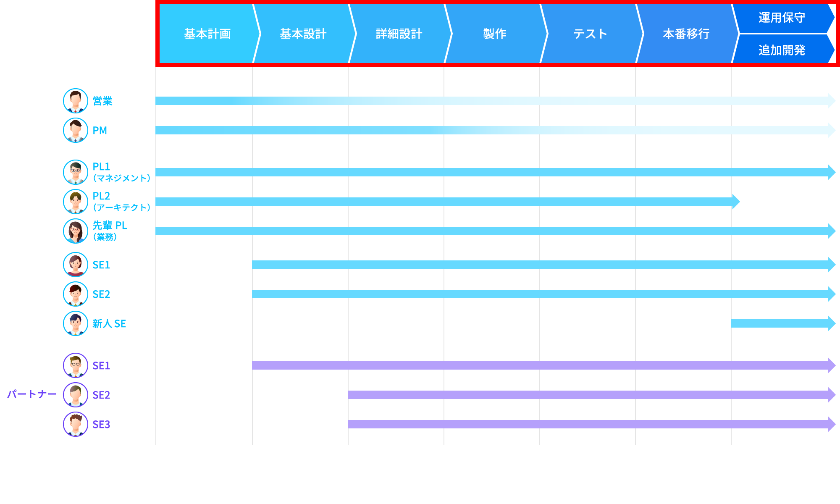Click the blue SE2 label text
The height and width of the screenshot is (504, 840).
tap(101, 294)
